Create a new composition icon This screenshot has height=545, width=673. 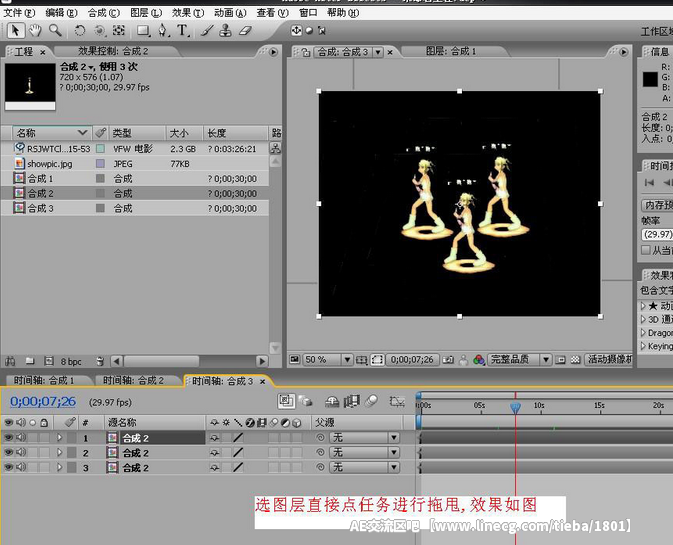click(49, 361)
